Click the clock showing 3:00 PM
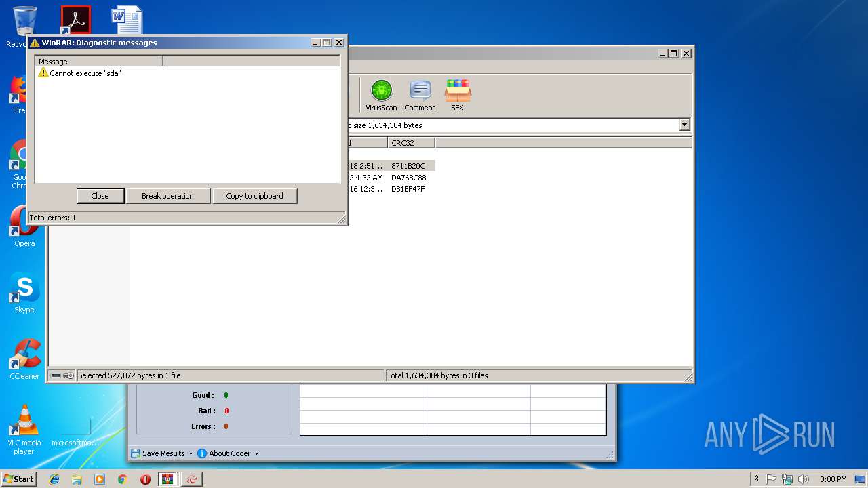 (x=833, y=479)
